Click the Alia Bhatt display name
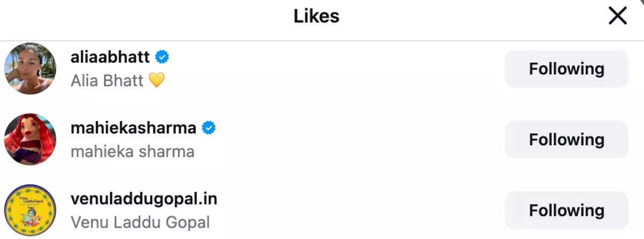The width and height of the screenshot is (644, 239). pyautogui.click(x=107, y=80)
